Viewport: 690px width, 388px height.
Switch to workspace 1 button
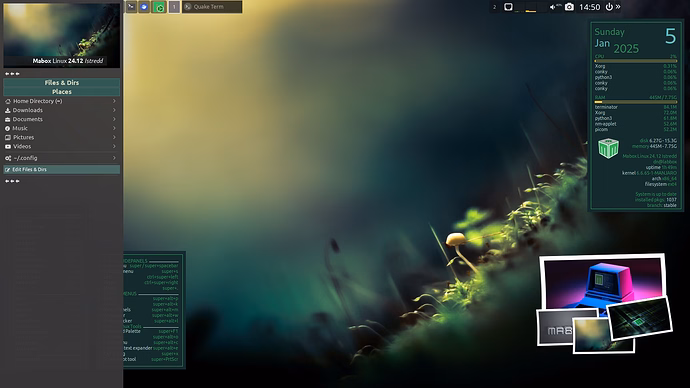coord(174,7)
